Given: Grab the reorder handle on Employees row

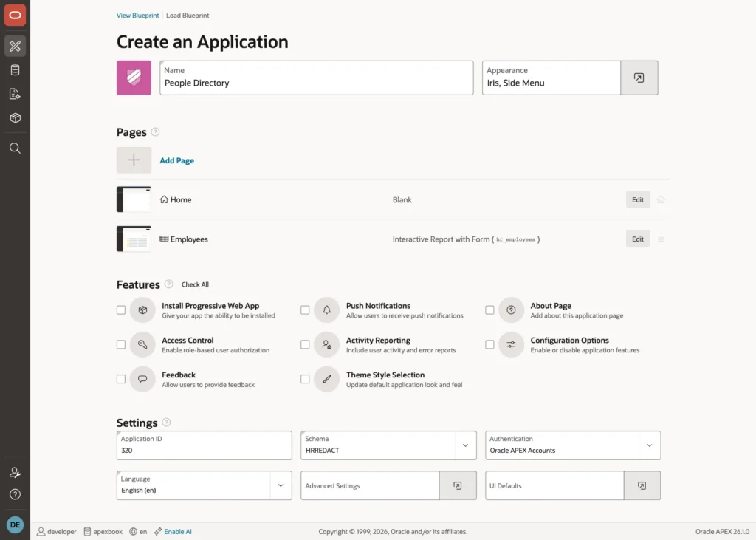Looking at the screenshot, I should (661, 239).
